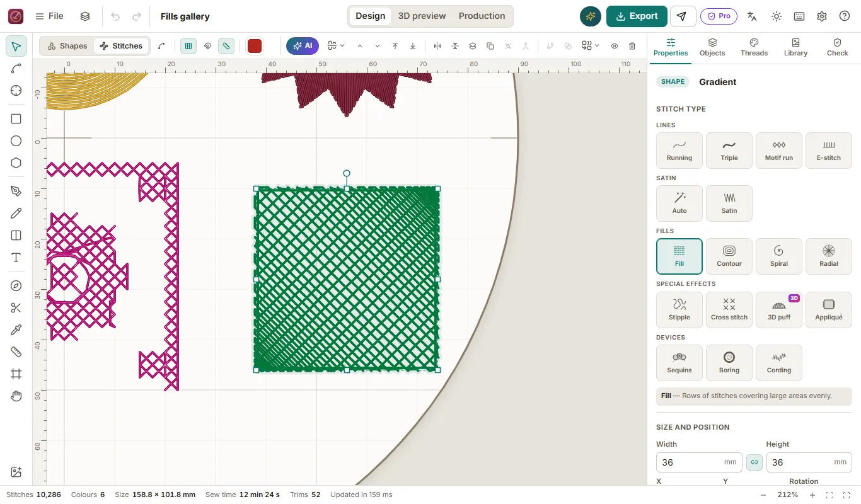Switch to 3D preview tab
This screenshot has width=861, height=504.
point(422,16)
